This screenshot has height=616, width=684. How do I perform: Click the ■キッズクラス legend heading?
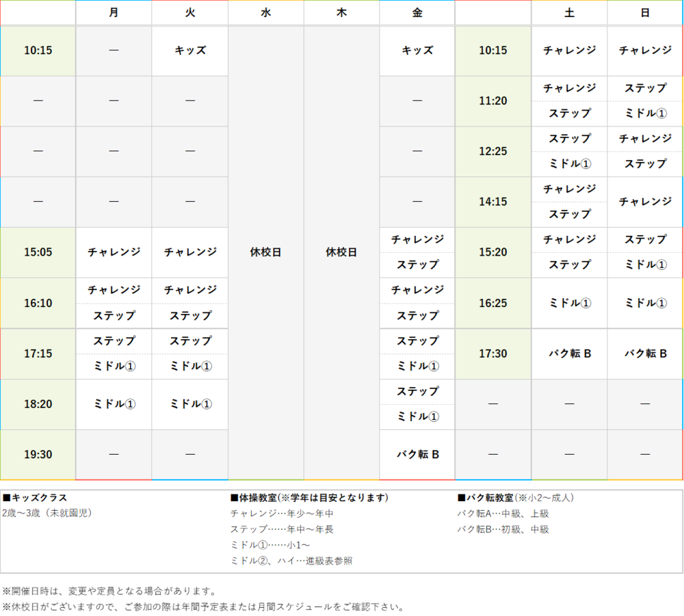[35, 498]
